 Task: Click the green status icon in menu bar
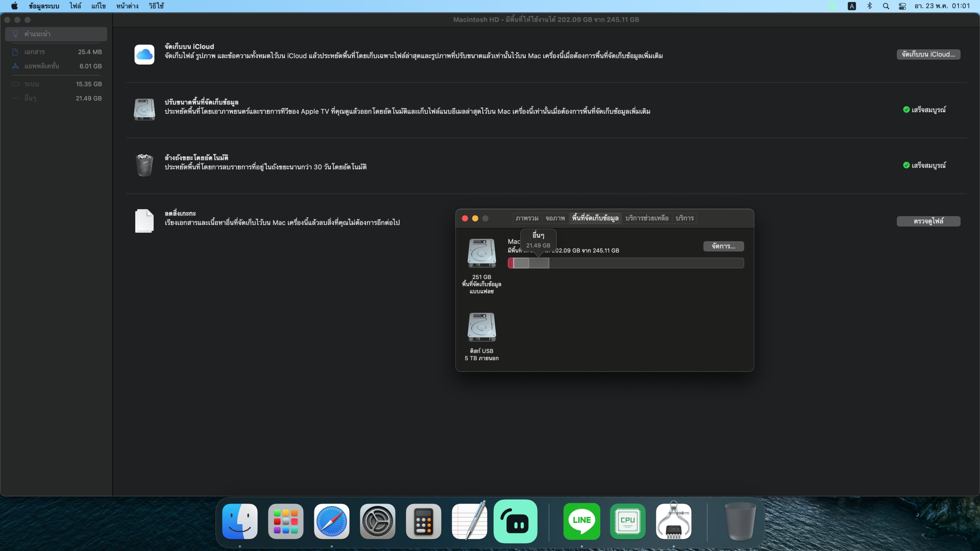point(833,6)
